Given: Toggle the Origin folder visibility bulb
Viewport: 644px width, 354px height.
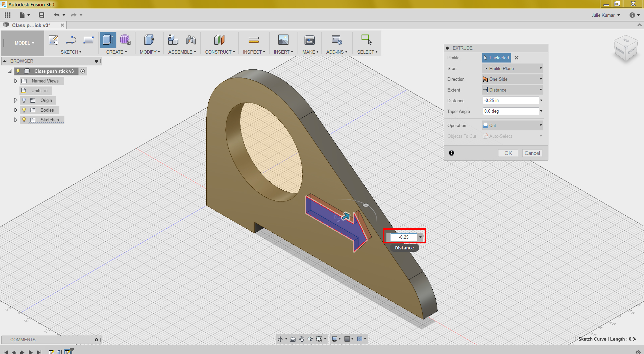Looking at the screenshot, I should pyautogui.click(x=24, y=100).
